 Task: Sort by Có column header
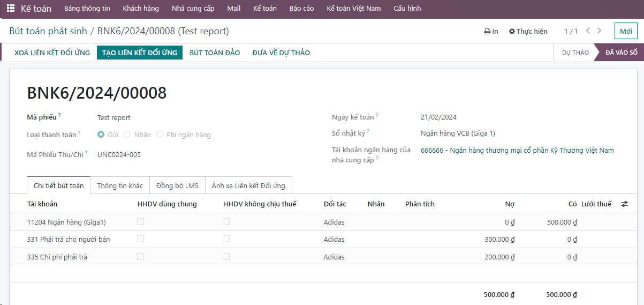click(573, 204)
